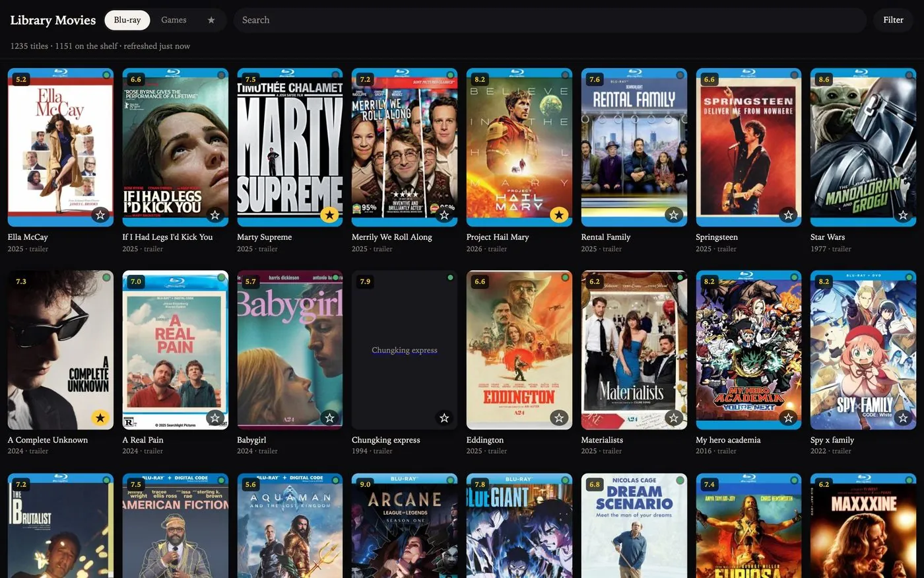
Task: Toggle favorite star on Rental Family
Action: pos(674,215)
